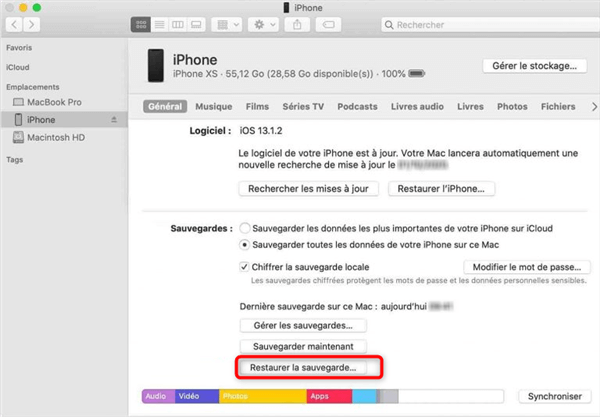Switch to list view
The width and height of the screenshot is (600, 417).
(x=160, y=25)
